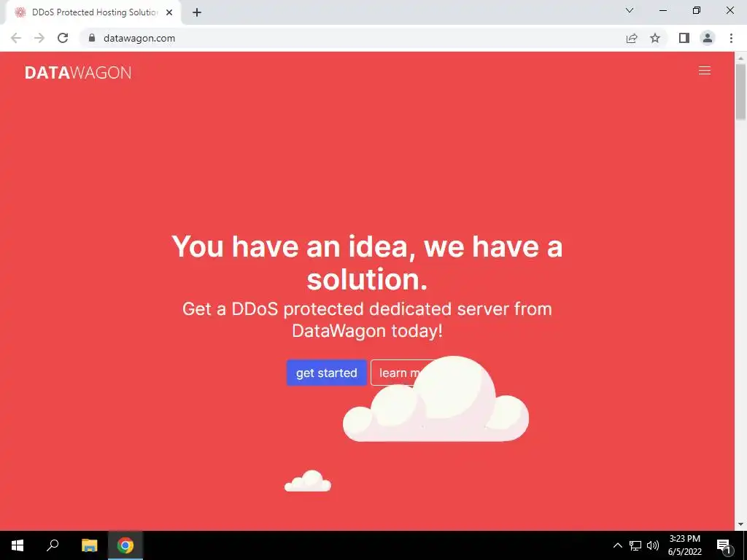Open network status in system tray
Image resolution: width=747 pixels, height=560 pixels.
pyautogui.click(x=635, y=545)
